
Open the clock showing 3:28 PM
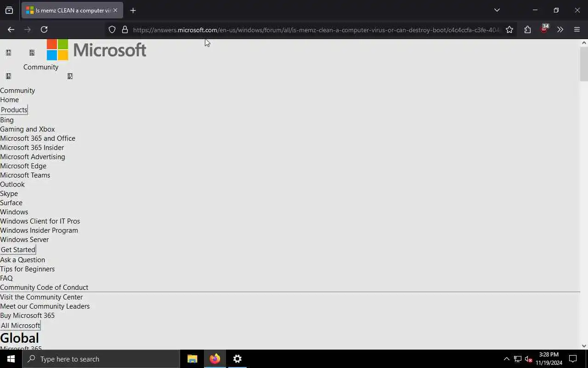(x=549, y=359)
